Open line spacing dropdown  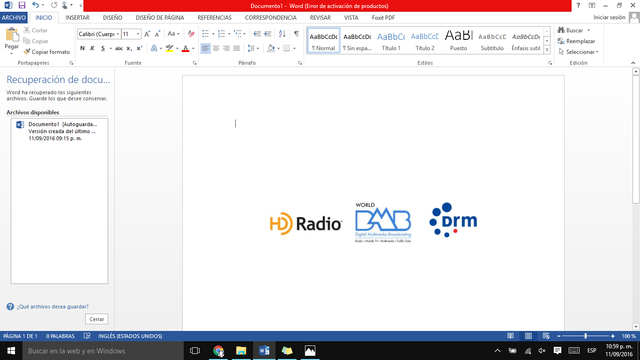[x=253, y=48]
